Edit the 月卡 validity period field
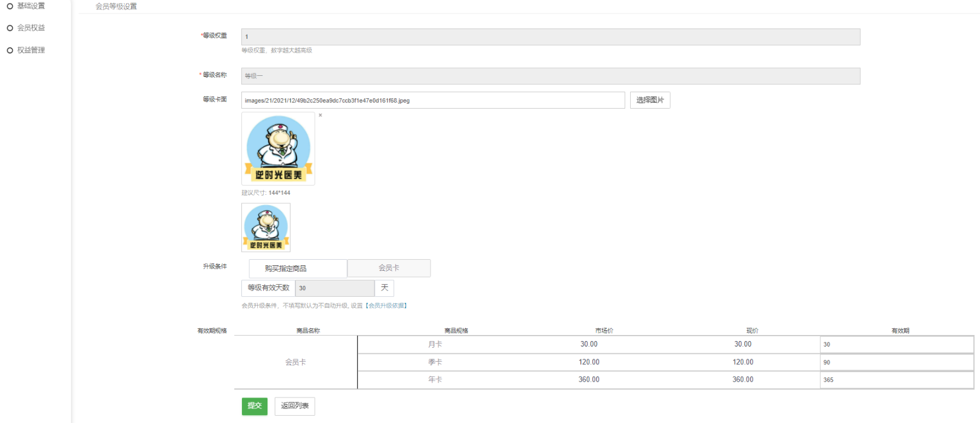The width and height of the screenshot is (980, 423). click(896, 345)
